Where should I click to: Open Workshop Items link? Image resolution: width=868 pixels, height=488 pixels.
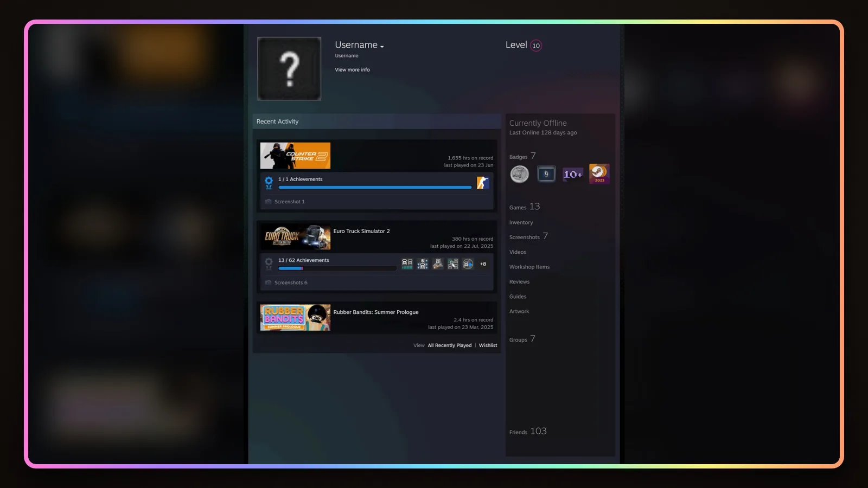[529, 267]
